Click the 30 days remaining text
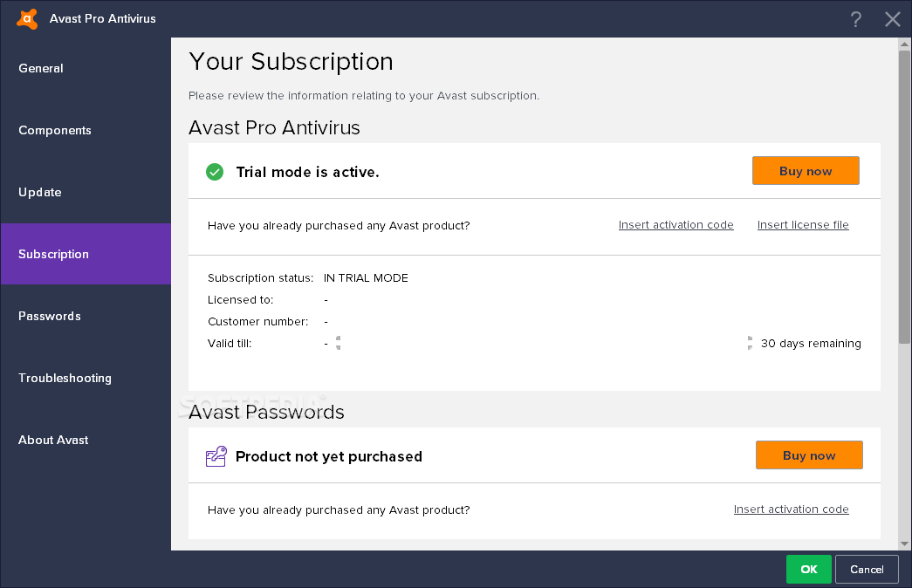The width and height of the screenshot is (912, 588). click(811, 344)
